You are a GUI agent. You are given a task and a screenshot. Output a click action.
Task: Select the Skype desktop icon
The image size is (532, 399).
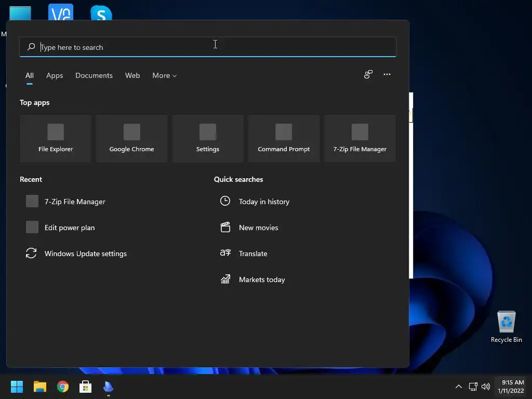[101, 13]
